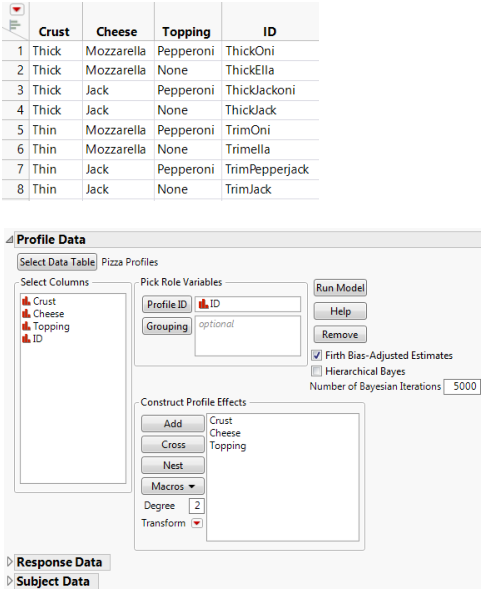This screenshot has height=591, width=483.
Task: Open the red triangle table menu
Action: pyautogui.click(x=17, y=9)
